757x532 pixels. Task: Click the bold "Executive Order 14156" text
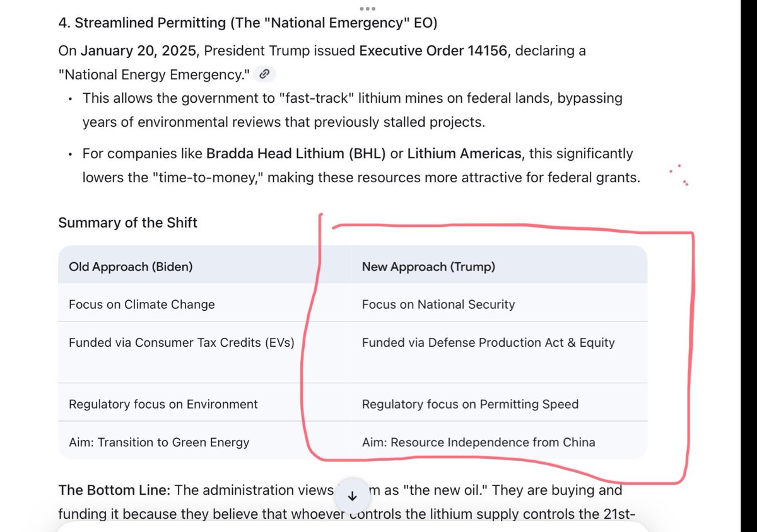click(433, 50)
